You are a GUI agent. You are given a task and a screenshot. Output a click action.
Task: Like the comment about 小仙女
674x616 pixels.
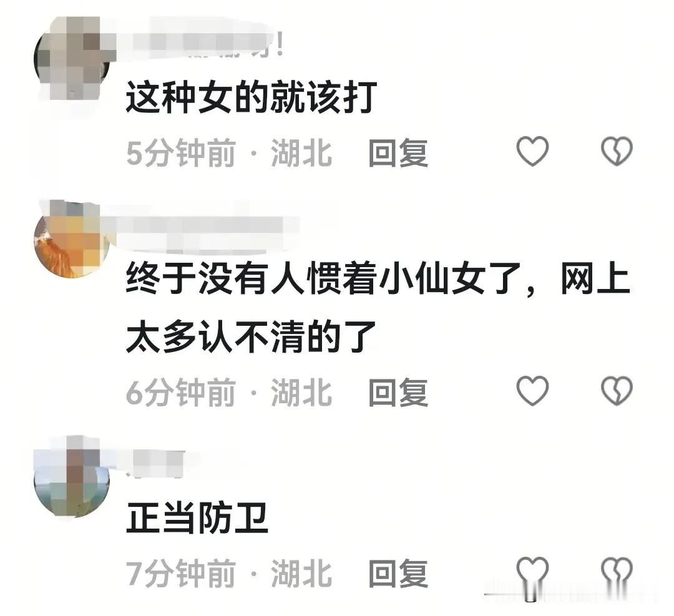coord(532,390)
